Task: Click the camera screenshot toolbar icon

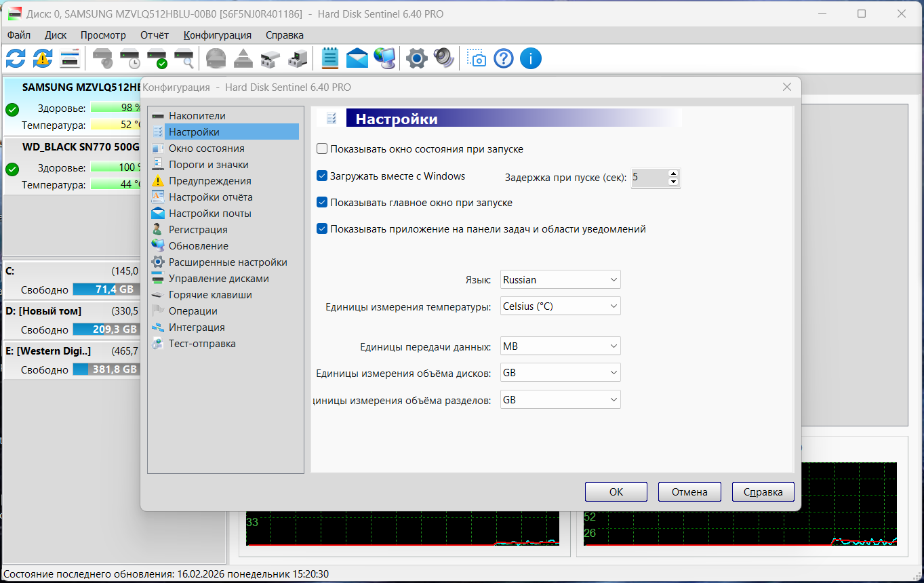Action: tap(478, 59)
